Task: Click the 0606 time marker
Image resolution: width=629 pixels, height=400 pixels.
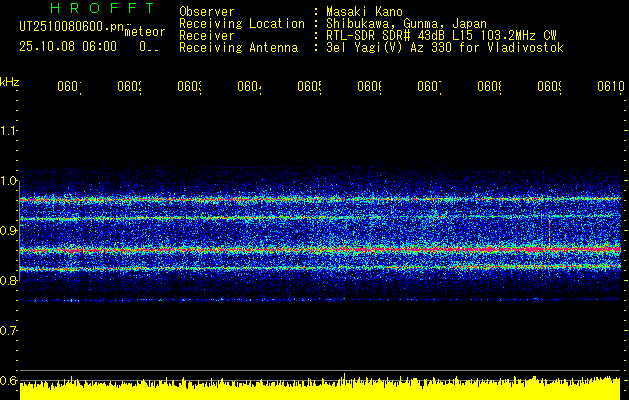Action: pyautogui.click(x=369, y=87)
